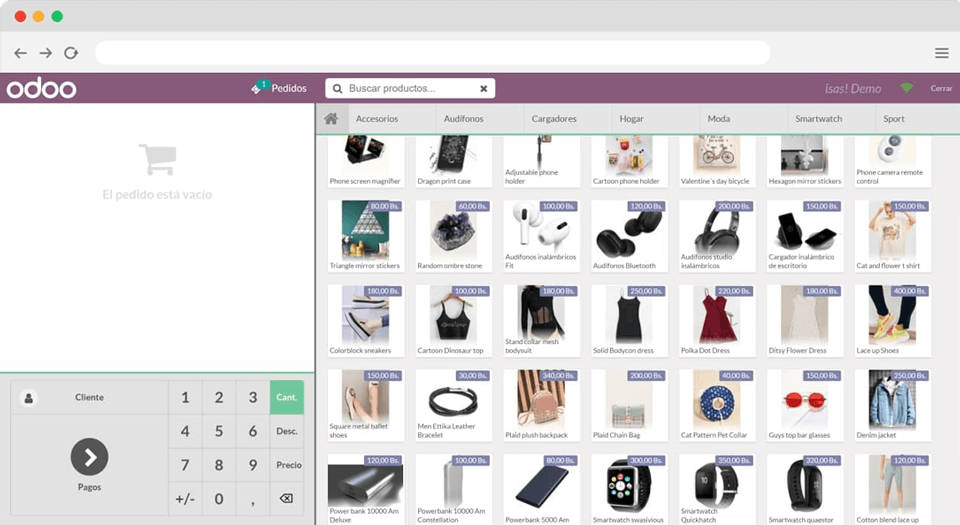Go back with browser arrow
The image size is (960, 525).
point(20,53)
